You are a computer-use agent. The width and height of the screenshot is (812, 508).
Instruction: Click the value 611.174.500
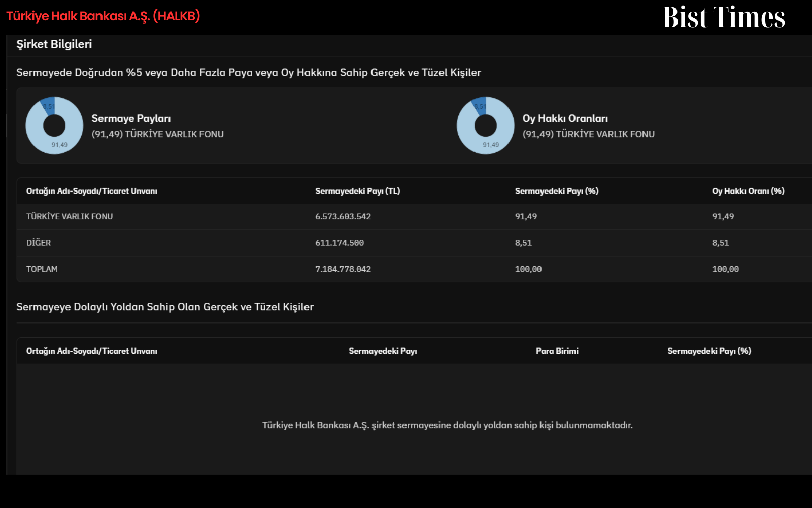[340, 243]
